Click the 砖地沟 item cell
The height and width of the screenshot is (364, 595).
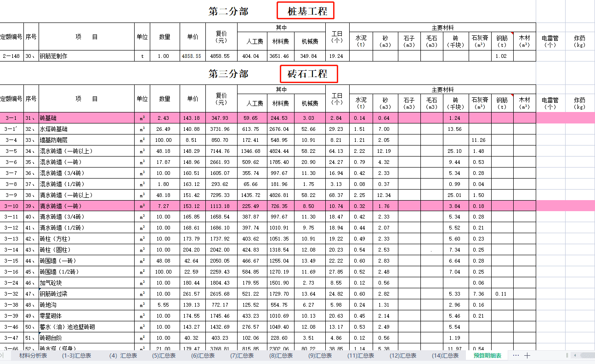(x=86, y=305)
